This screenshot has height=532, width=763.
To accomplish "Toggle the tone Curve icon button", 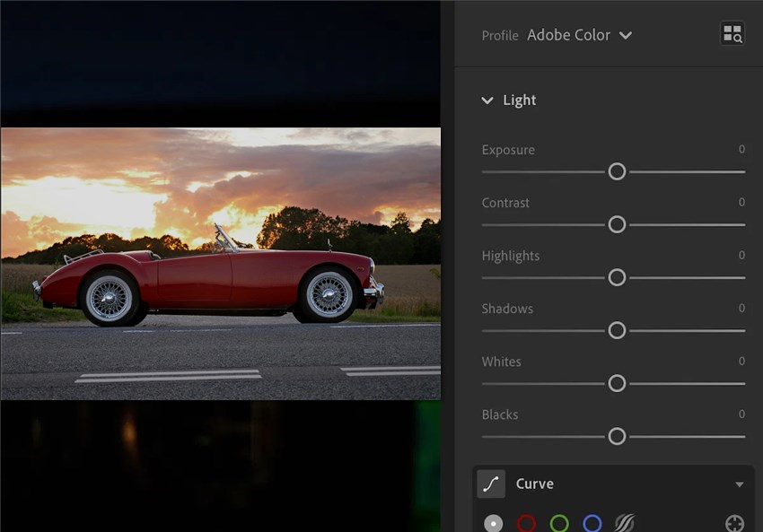I will click(491, 484).
